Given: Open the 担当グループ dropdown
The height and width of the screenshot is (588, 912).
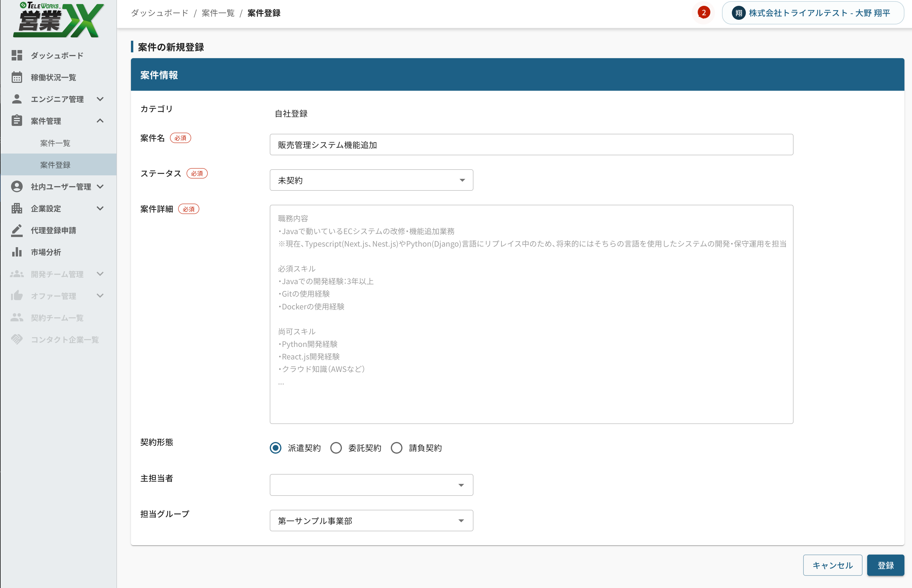Looking at the screenshot, I should pos(371,521).
